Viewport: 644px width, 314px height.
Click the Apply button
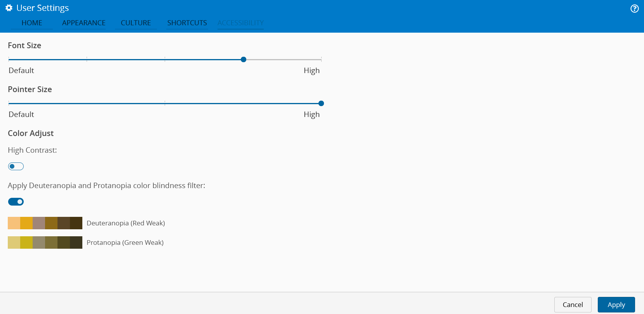click(x=616, y=305)
